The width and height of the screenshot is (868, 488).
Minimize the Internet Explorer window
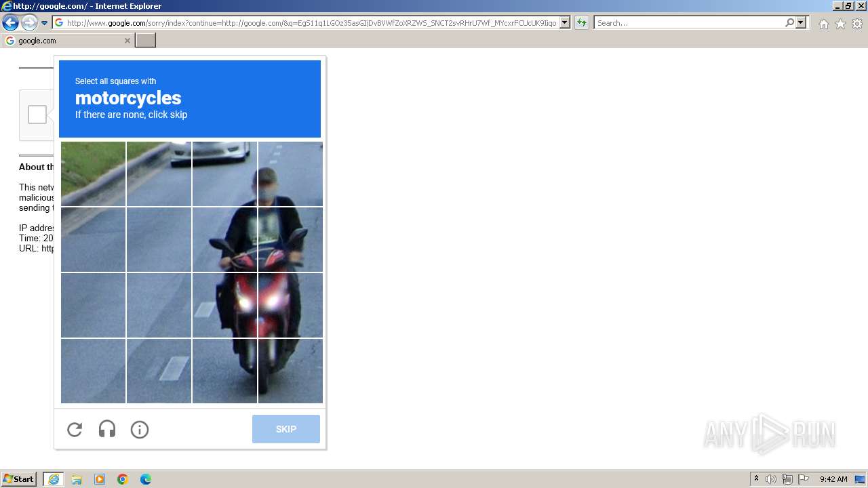pyautogui.click(x=837, y=6)
